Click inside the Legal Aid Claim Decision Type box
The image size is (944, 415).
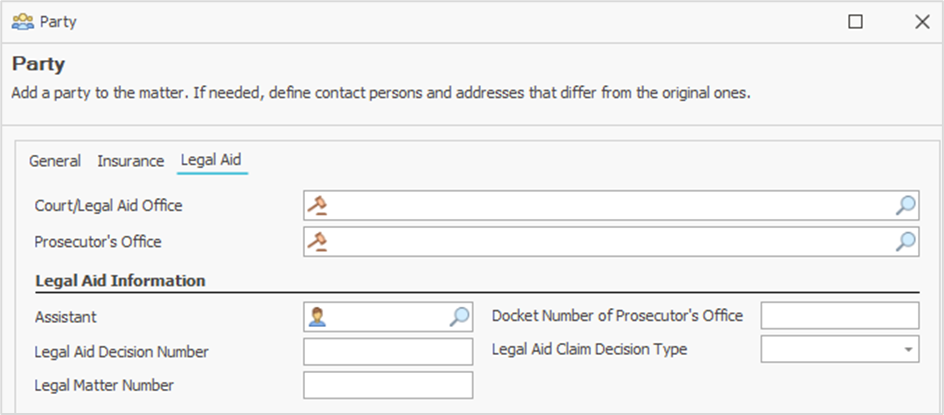pyautogui.click(x=830, y=350)
